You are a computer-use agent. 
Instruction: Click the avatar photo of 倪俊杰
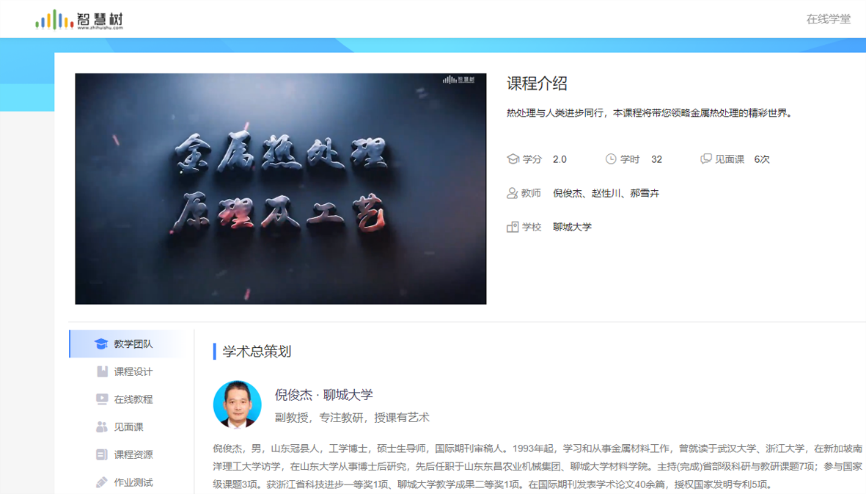point(237,404)
